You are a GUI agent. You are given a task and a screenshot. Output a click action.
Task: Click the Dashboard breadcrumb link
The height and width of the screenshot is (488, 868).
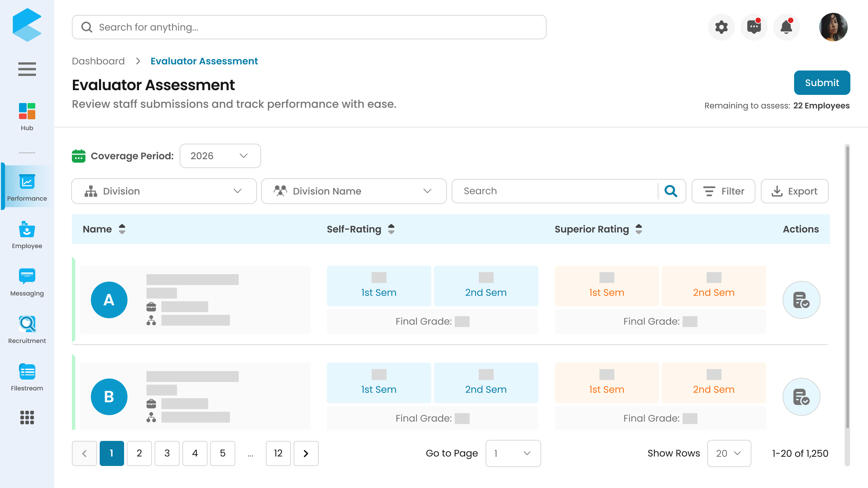click(98, 61)
